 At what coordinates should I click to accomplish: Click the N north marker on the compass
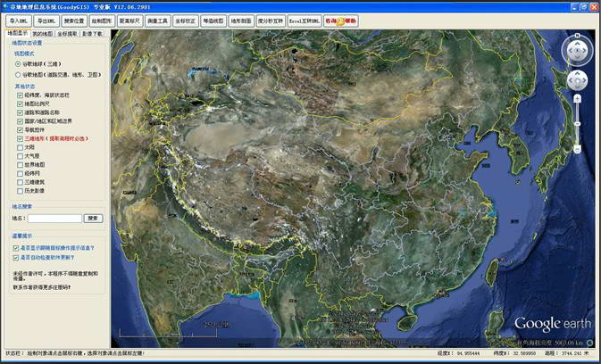pyautogui.click(x=577, y=37)
